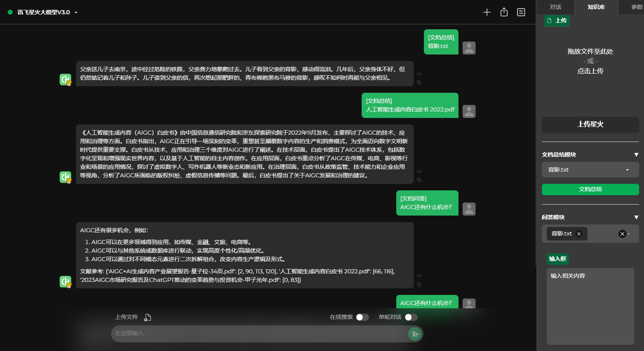The height and width of the screenshot is (351, 644).
Task: Switch to the 知识库 tab
Action: click(x=596, y=7)
